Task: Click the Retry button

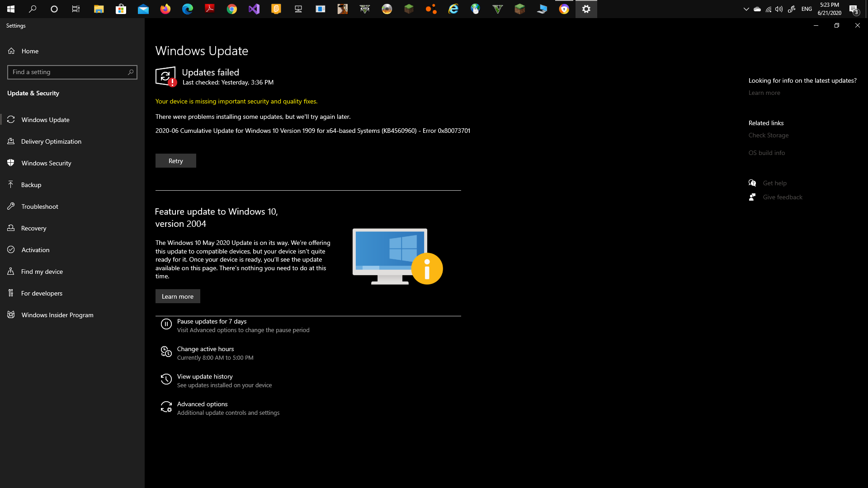Action: click(x=176, y=161)
